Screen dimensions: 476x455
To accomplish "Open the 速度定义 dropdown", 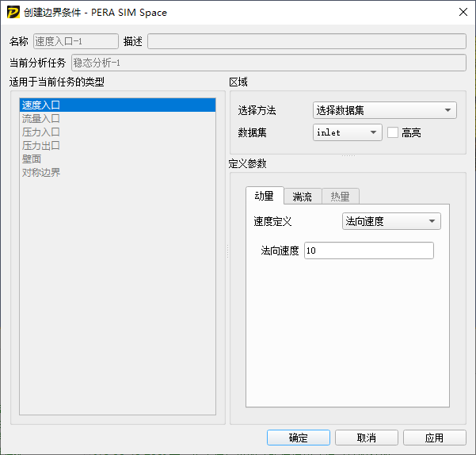I will 391,221.
